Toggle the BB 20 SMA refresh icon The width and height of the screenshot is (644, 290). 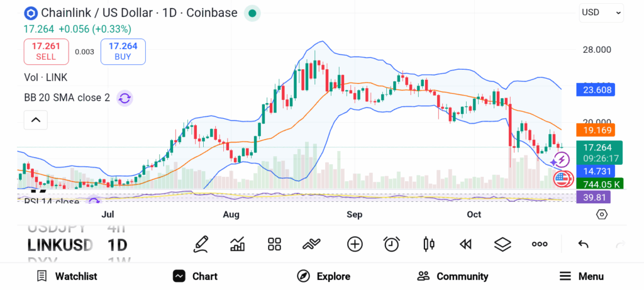125,98
